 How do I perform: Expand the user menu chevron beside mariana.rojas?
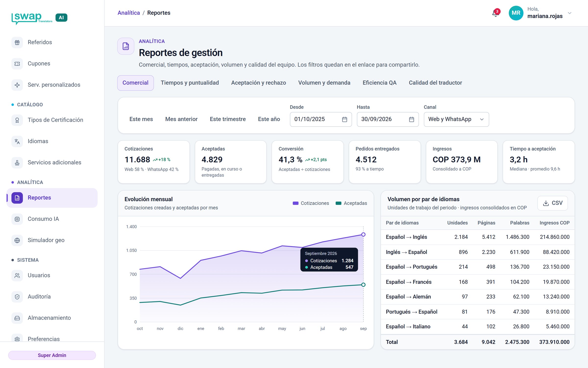[x=570, y=13]
